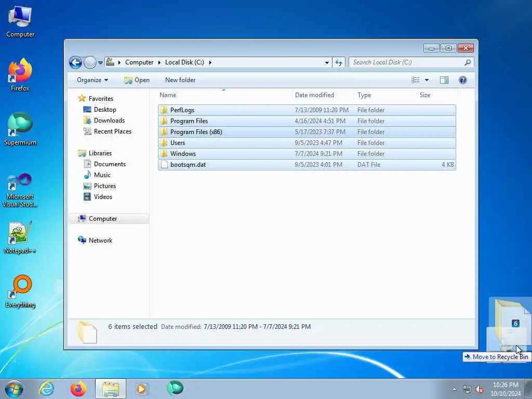
Task: Click the Open toolbar button
Action: pos(137,80)
